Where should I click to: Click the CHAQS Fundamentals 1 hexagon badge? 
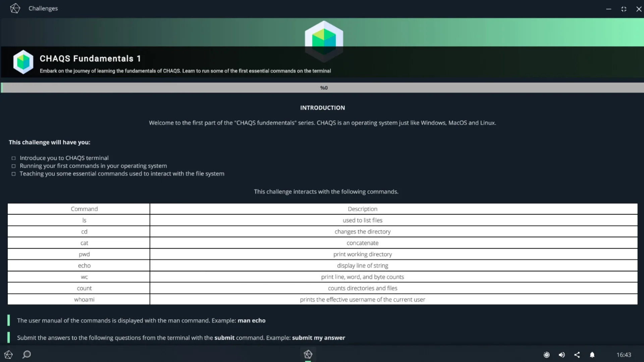point(23,62)
